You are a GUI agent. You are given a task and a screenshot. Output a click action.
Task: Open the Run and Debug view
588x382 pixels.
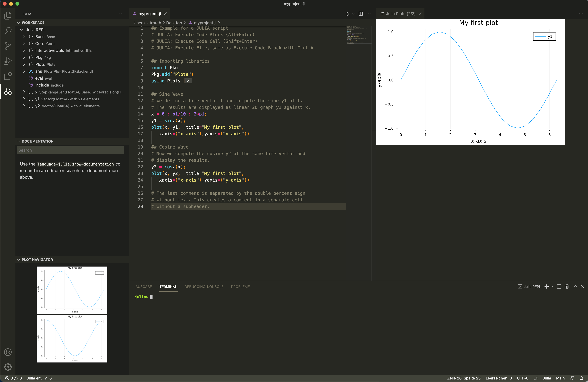pos(8,61)
